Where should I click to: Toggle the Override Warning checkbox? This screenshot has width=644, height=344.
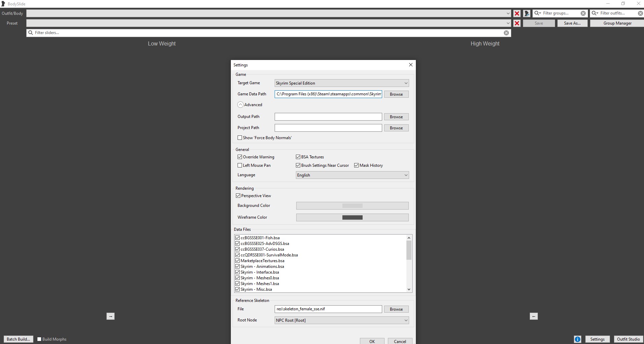click(x=240, y=157)
